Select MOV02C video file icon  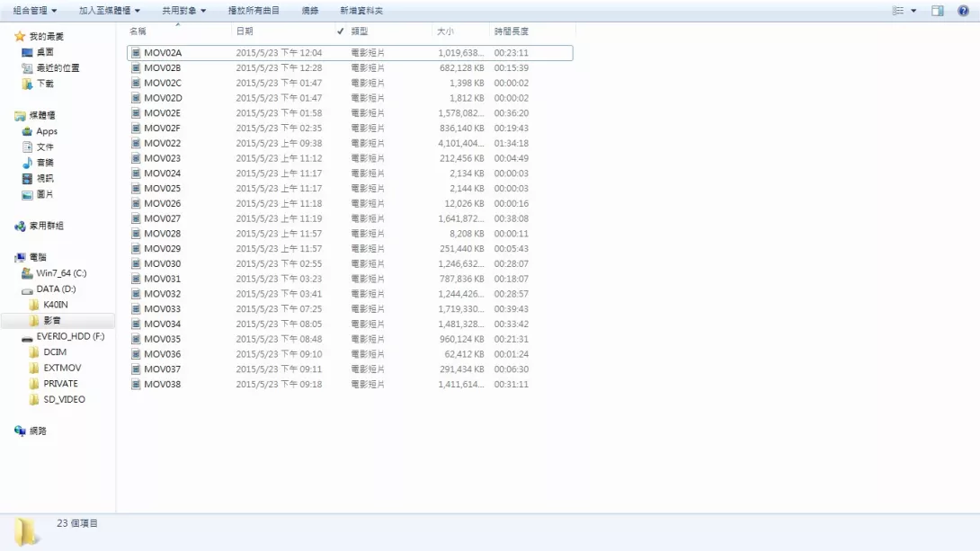[136, 83]
